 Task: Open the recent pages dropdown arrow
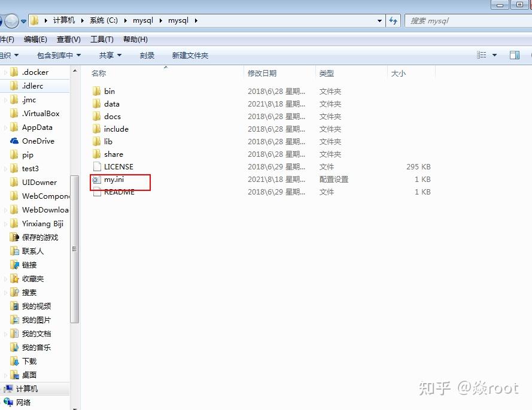pyautogui.click(x=23, y=21)
